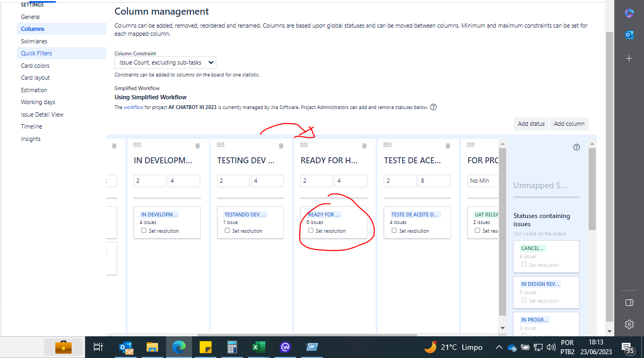644x358 pixels.
Task: Click the drag handle of the TESTING DEV column
Action: [220, 144]
